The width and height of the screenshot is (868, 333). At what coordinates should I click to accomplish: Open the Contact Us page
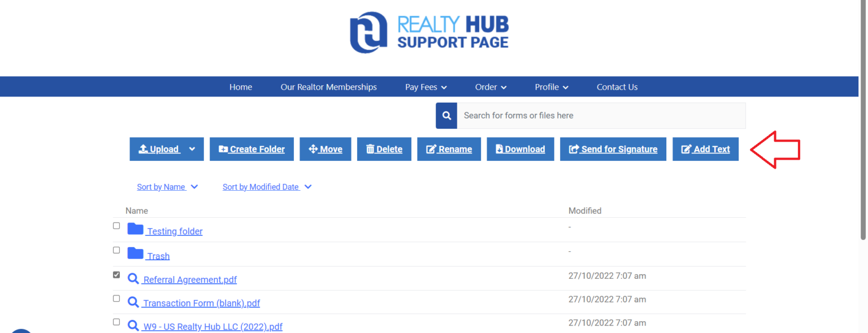pos(617,87)
